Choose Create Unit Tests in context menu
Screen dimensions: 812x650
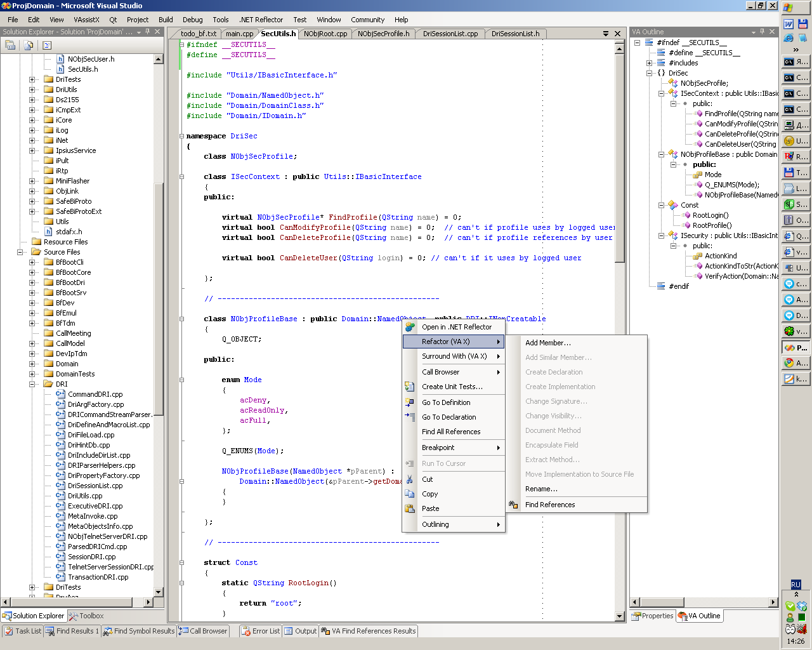(452, 387)
